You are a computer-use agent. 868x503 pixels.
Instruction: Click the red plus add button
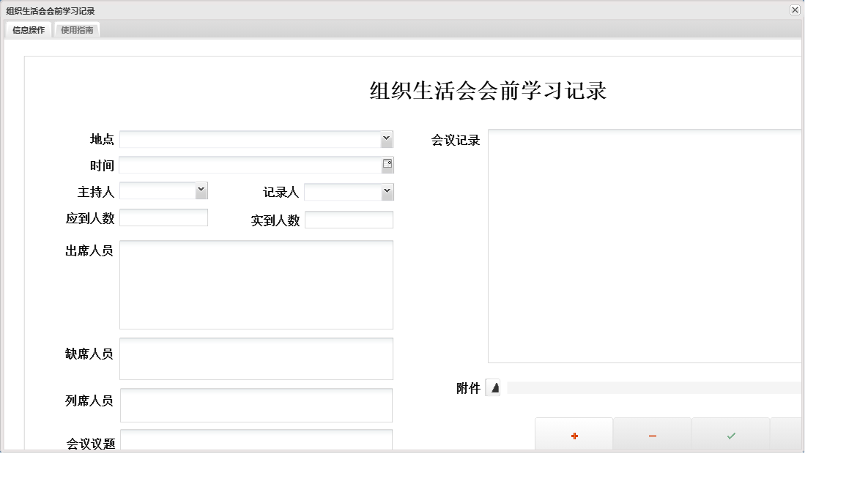point(574,435)
